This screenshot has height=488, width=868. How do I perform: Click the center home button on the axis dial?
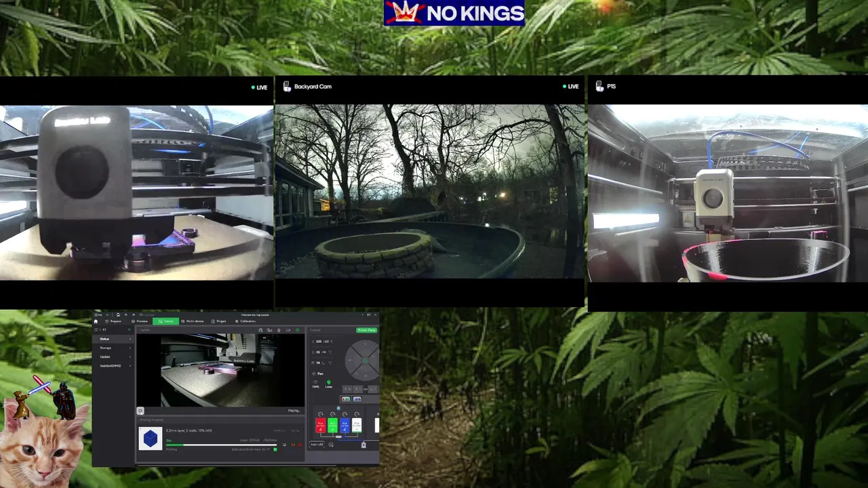pos(366,361)
